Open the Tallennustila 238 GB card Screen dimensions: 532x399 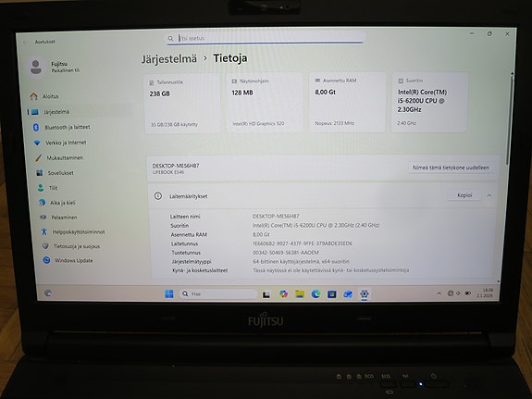[x=182, y=103]
